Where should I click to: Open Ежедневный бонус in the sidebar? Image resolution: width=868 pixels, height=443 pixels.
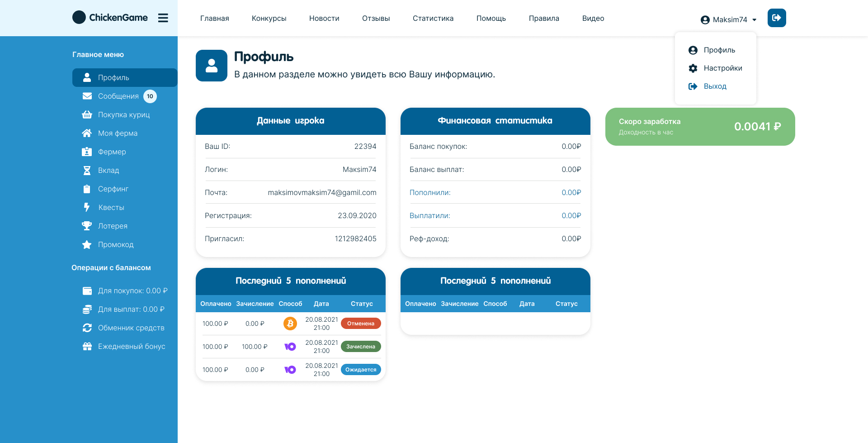click(x=132, y=347)
